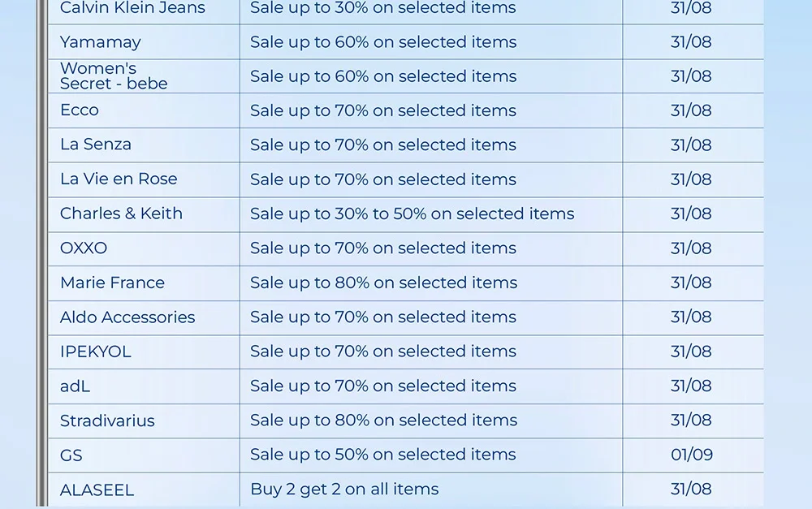Click Stradivarius's 80% sale offer text

[383, 421]
